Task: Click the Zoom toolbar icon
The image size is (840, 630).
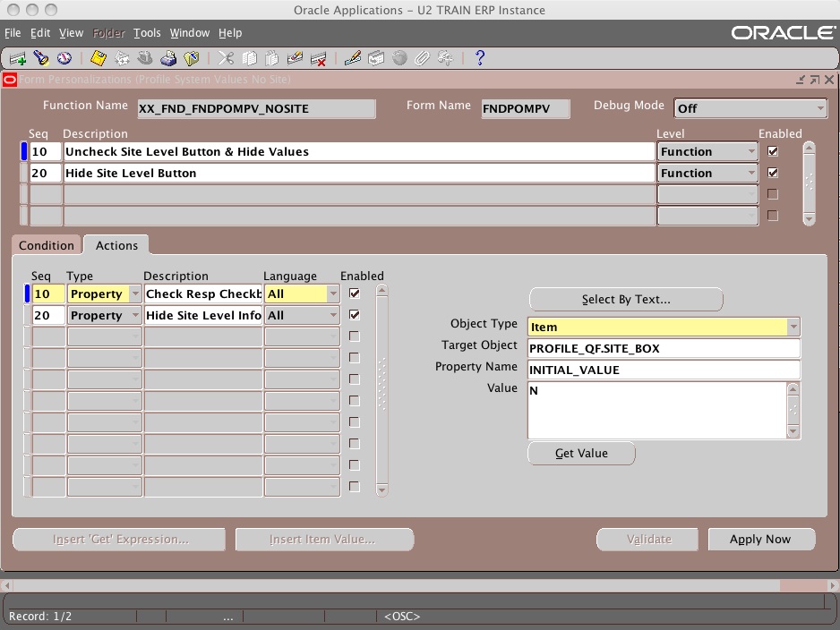Action: pyautogui.click(x=376, y=58)
